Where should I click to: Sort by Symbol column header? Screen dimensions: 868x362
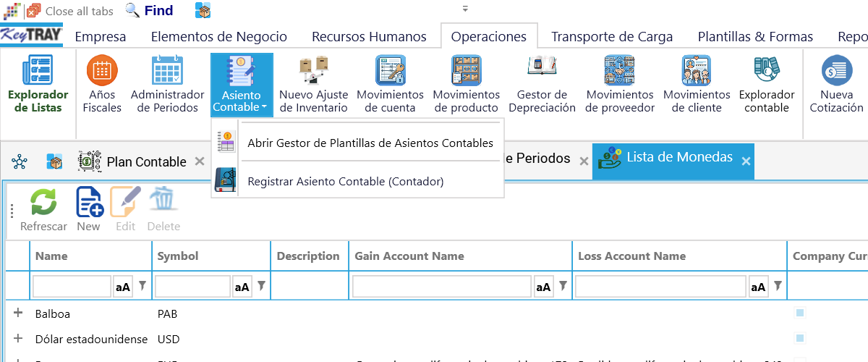[x=211, y=256]
